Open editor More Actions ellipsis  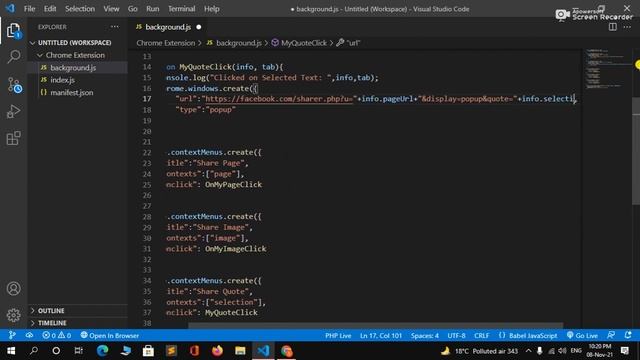[x=627, y=27]
